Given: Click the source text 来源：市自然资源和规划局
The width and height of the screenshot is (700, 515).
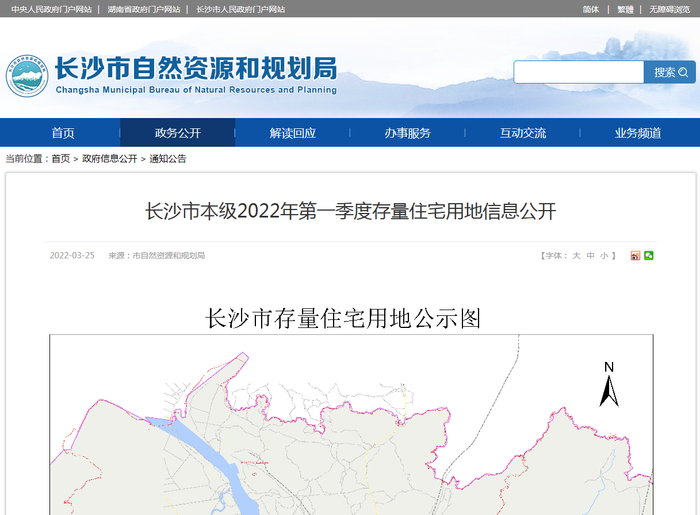Looking at the screenshot, I should tap(157, 256).
